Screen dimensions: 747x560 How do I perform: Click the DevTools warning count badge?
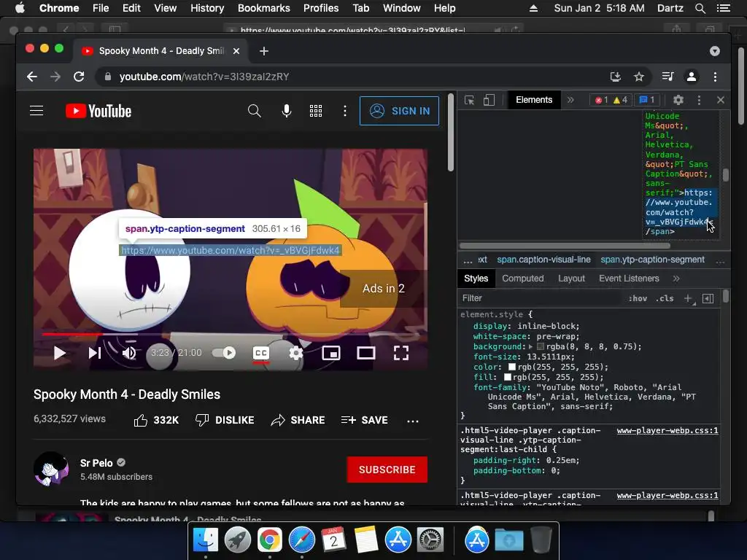(621, 100)
